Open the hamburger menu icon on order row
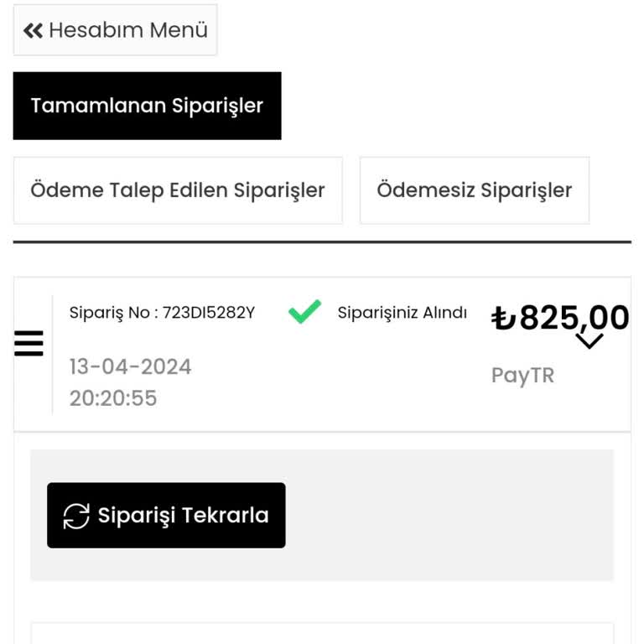Image resolution: width=644 pixels, height=644 pixels. pos(29,343)
